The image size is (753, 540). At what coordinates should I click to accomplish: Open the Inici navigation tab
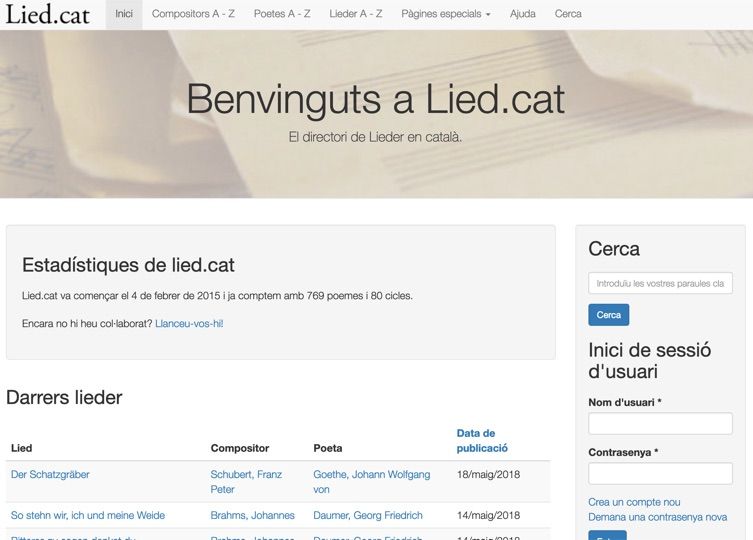(x=124, y=14)
